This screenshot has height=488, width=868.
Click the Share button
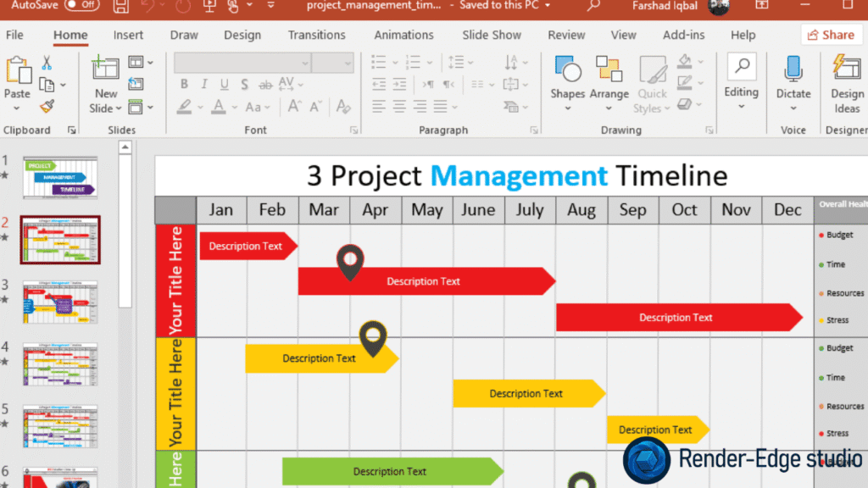pyautogui.click(x=832, y=35)
